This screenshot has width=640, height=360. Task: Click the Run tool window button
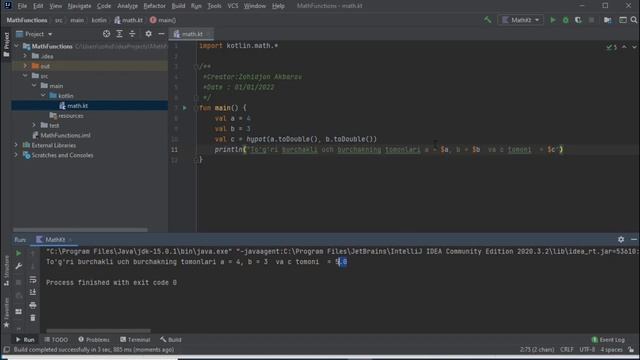tap(25, 340)
